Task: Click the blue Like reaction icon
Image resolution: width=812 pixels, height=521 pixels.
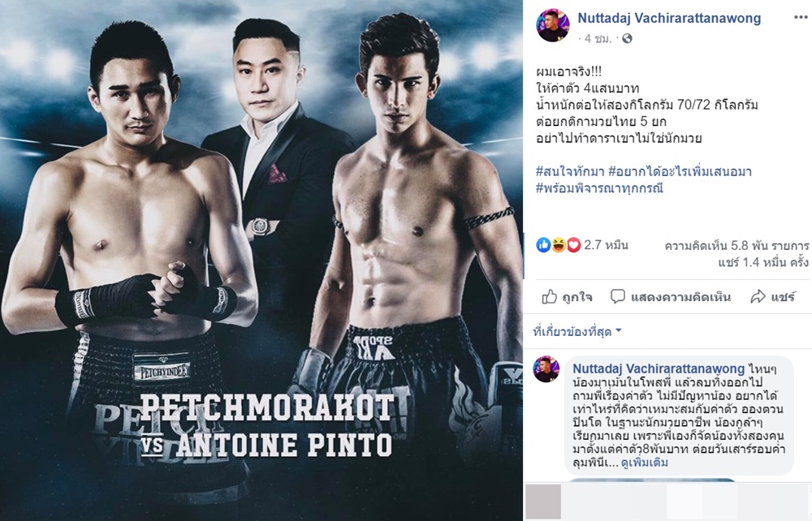Action: click(543, 245)
